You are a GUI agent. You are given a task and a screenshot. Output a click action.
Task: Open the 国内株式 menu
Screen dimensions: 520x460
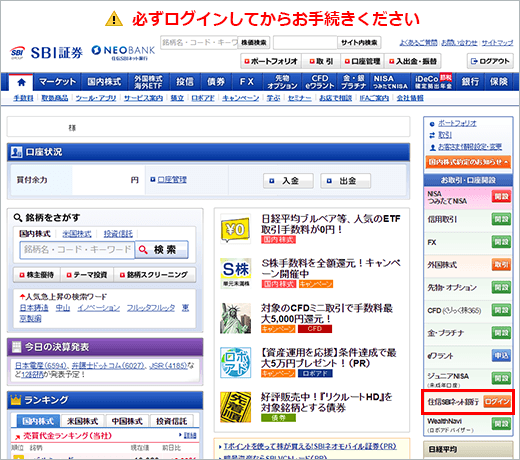click(x=104, y=82)
